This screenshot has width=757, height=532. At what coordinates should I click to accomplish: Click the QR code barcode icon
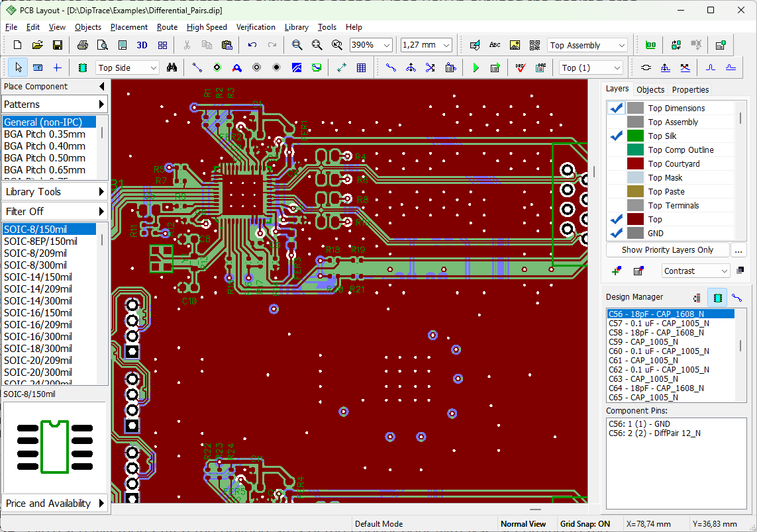[x=534, y=45]
